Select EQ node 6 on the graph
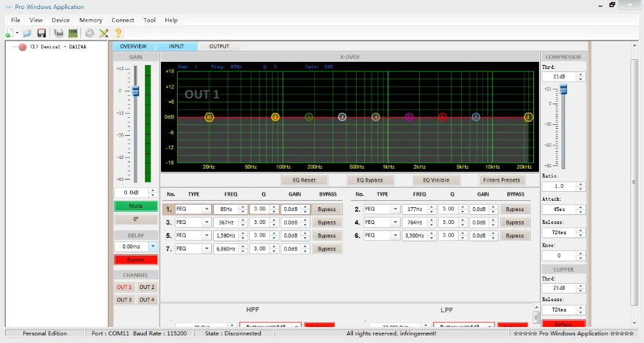Screen dimensions: 644x343 coord(442,117)
